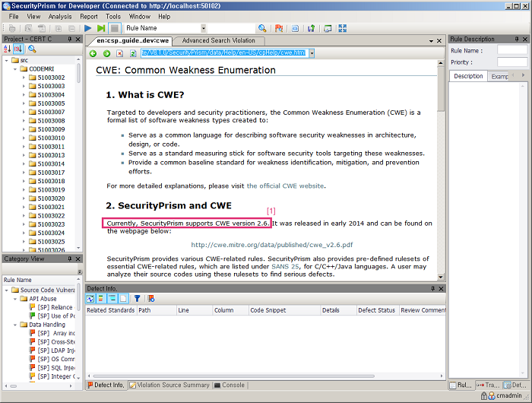Toggle the blank page button in Defect Info toolbar
The width and height of the screenshot is (532, 403).
point(123,298)
